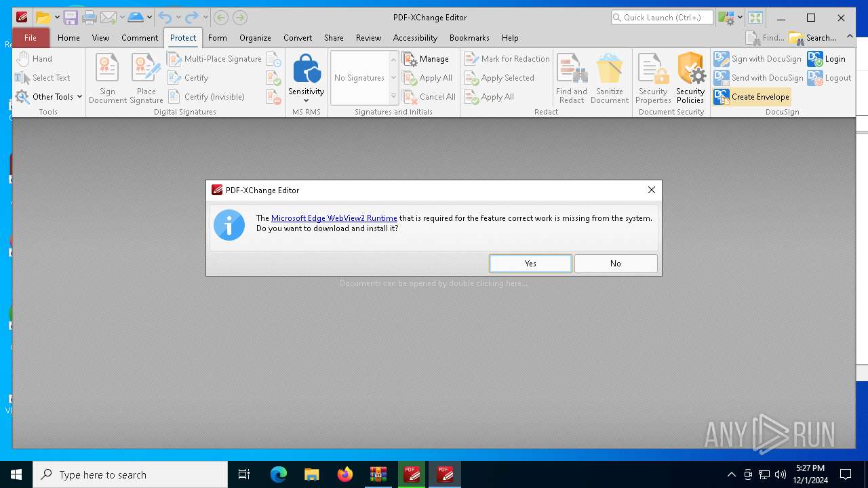This screenshot has width=868, height=488.
Task: Open the Sensitivity dropdown
Action: coord(307,79)
